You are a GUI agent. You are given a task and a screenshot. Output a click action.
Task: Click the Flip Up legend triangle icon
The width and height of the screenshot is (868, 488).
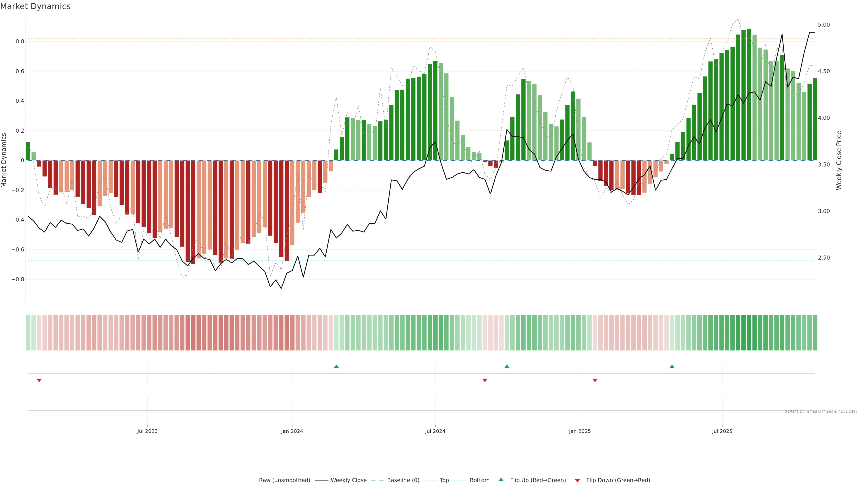tap(501, 480)
